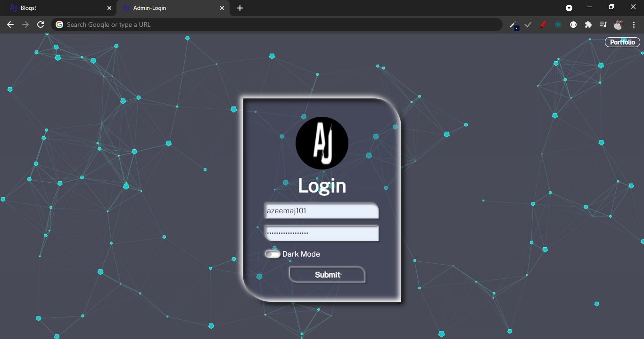Click the Login heading

[322, 186]
